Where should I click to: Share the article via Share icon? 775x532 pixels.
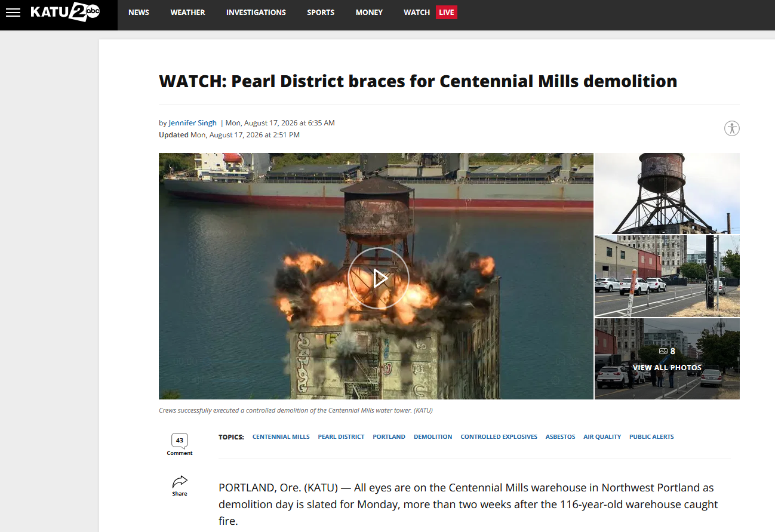pos(180,485)
